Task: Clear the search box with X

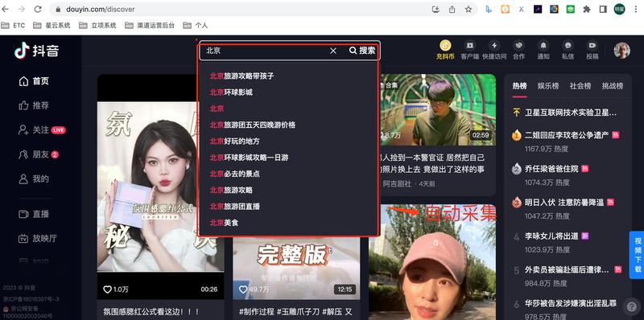Action: (x=333, y=51)
